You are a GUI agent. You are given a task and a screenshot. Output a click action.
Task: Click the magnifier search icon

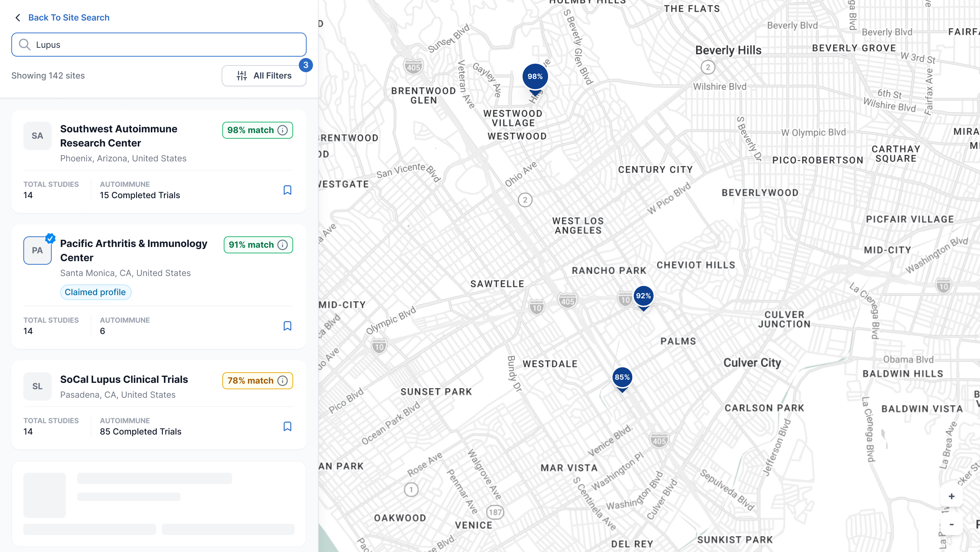point(25,45)
